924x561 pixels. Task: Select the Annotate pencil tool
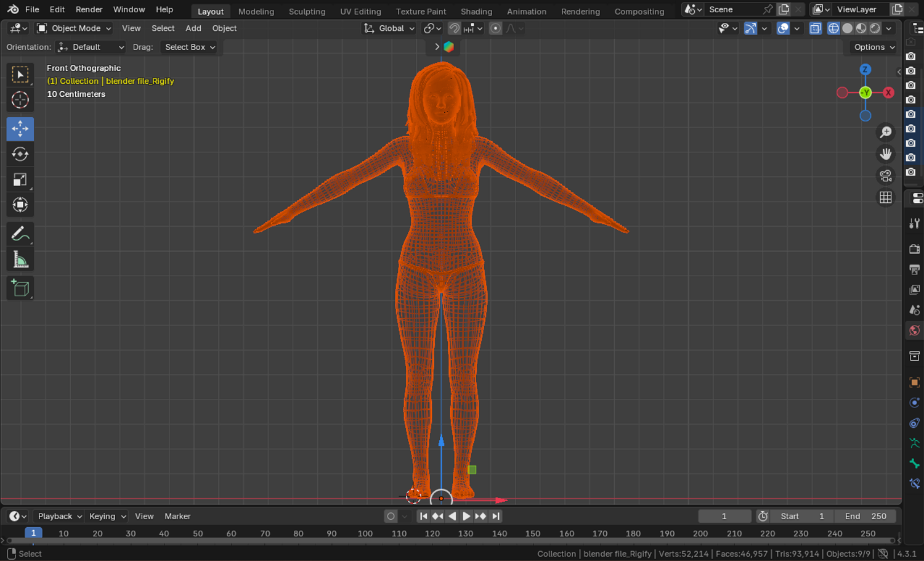point(20,234)
